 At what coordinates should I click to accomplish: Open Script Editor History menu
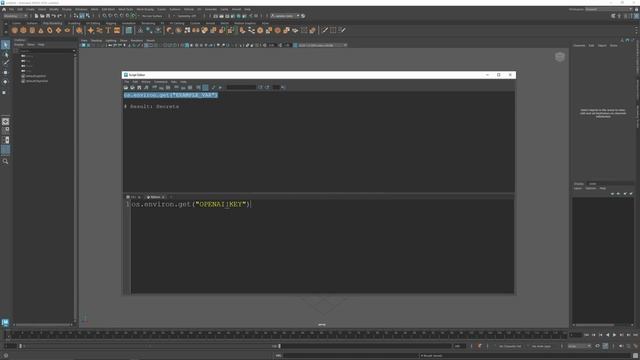[146, 82]
